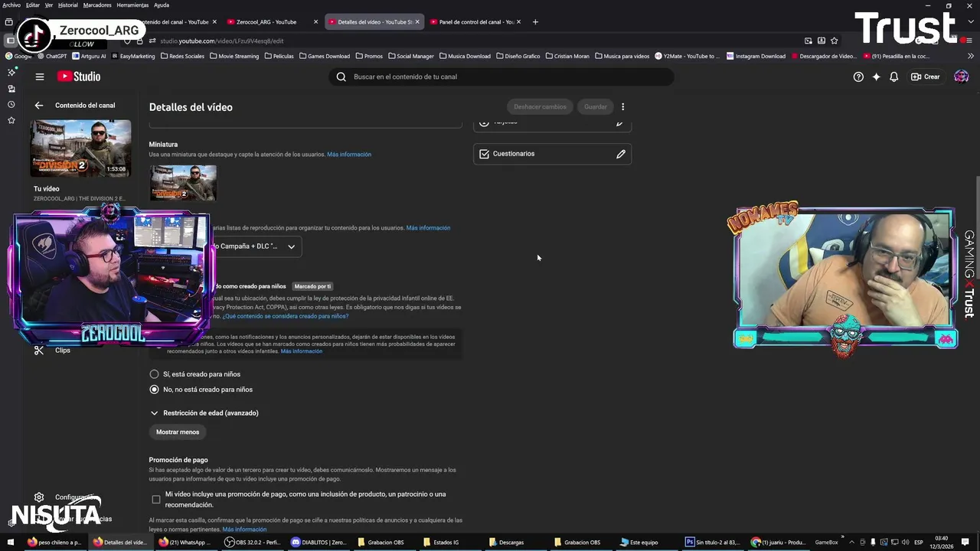The image size is (980, 551).
Task: Open the Ayuda menu
Action: click(x=162, y=5)
